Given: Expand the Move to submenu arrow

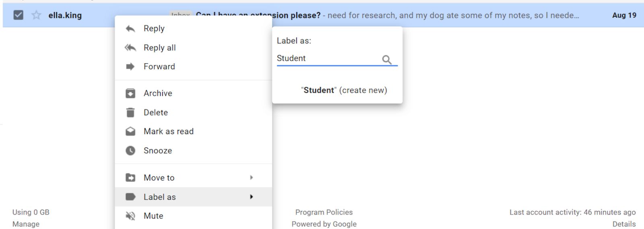Looking at the screenshot, I should pyautogui.click(x=251, y=177).
